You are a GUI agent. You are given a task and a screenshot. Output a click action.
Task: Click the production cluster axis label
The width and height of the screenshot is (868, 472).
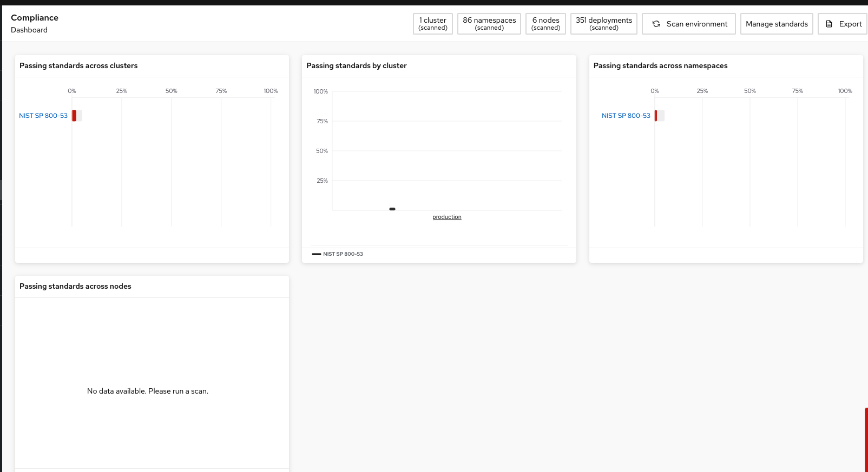point(447,217)
